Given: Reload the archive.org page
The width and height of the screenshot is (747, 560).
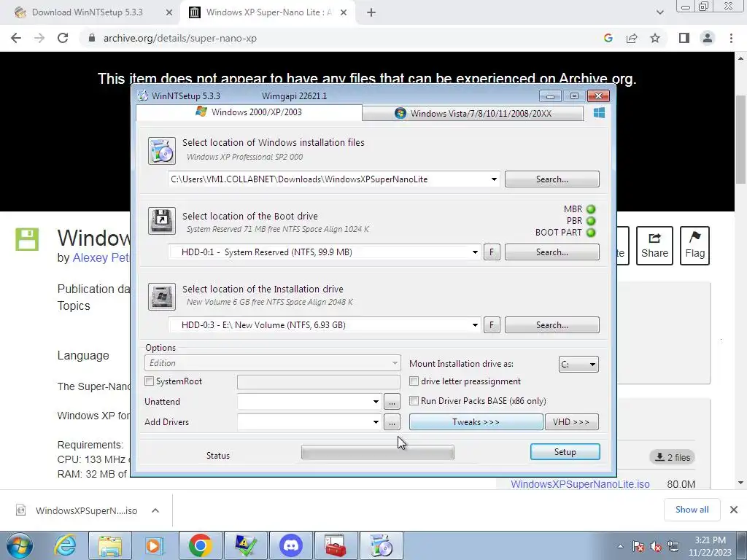Looking at the screenshot, I should (x=63, y=38).
